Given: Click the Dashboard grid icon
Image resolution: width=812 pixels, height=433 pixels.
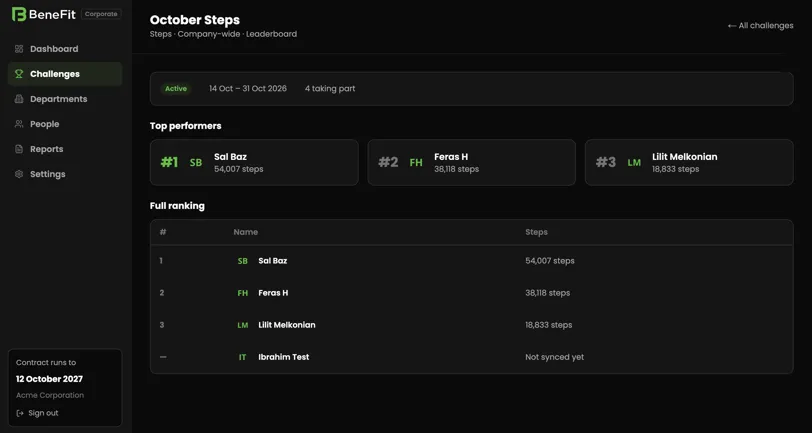Looking at the screenshot, I should [19, 49].
